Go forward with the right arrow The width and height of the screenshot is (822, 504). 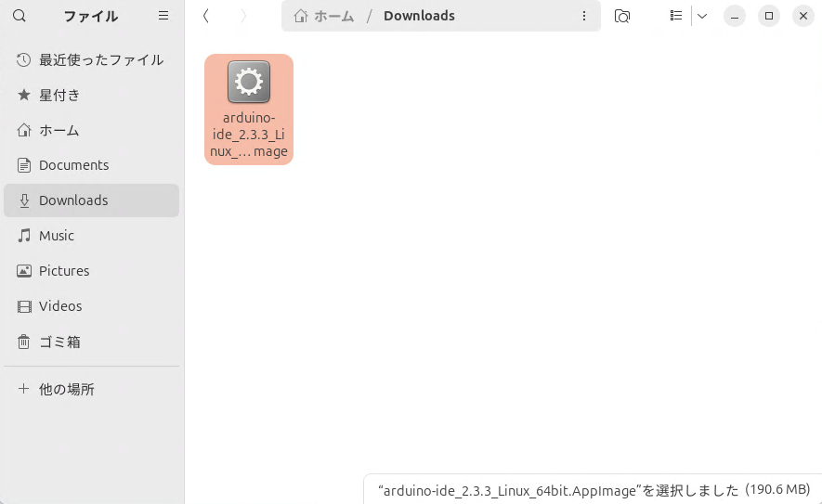click(x=243, y=16)
